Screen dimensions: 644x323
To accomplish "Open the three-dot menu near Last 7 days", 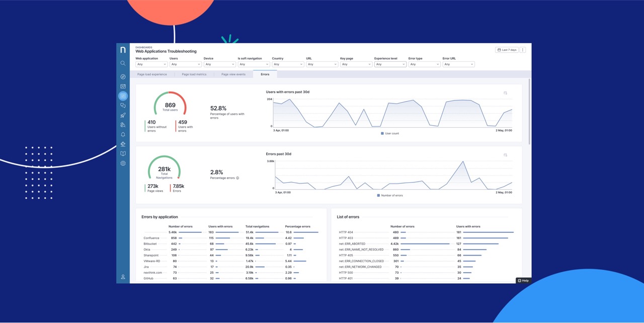I will tap(522, 50).
